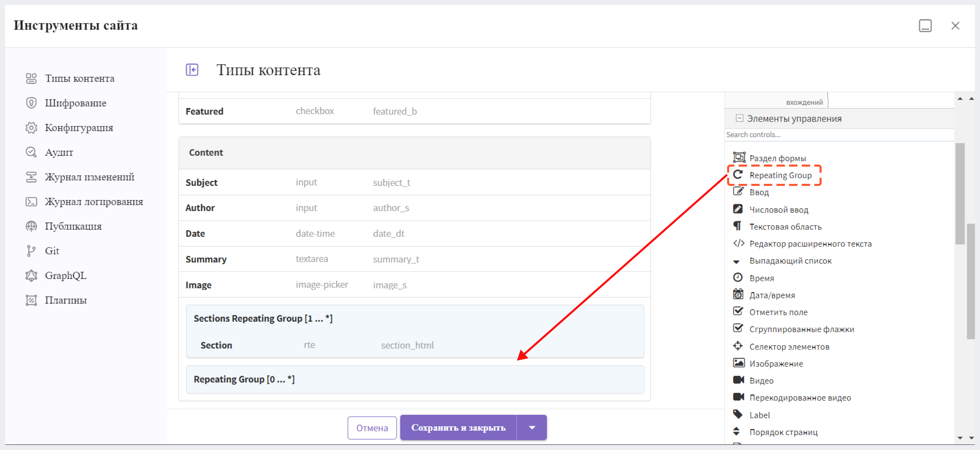Click the Изображение picture icon
Viewport: 980px width, 450px height.
[x=739, y=363]
